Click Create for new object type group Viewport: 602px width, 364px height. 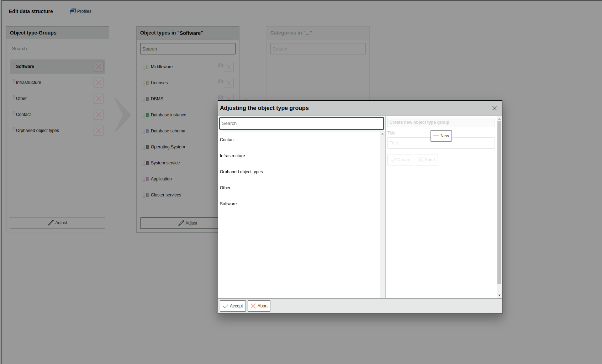400,160
